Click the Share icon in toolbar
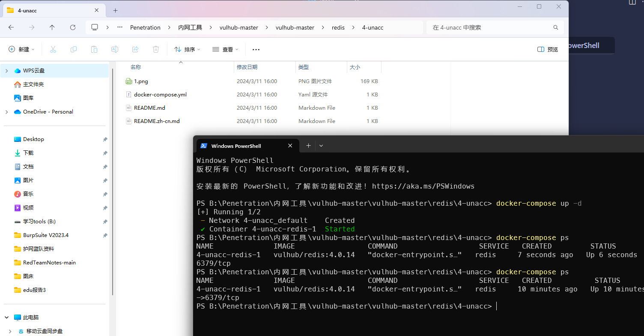This screenshot has width=644, height=336. click(135, 49)
